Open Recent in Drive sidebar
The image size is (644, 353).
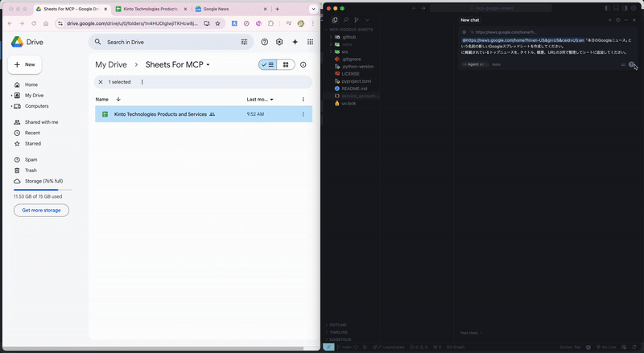click(32, 133)
